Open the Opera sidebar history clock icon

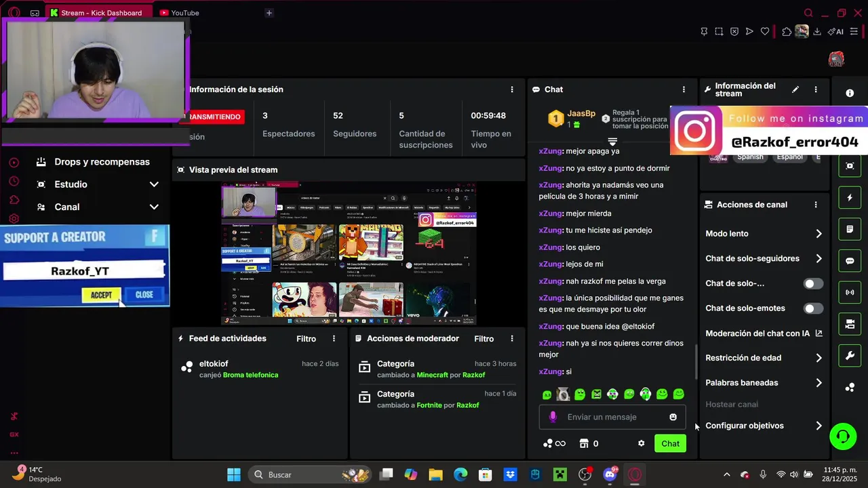(14, 181)
